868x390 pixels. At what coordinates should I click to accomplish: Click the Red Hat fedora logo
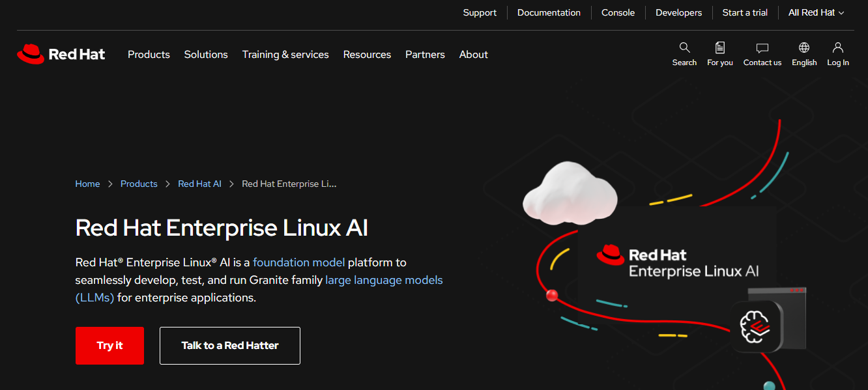pyautogui.click(x=29, y=54)
